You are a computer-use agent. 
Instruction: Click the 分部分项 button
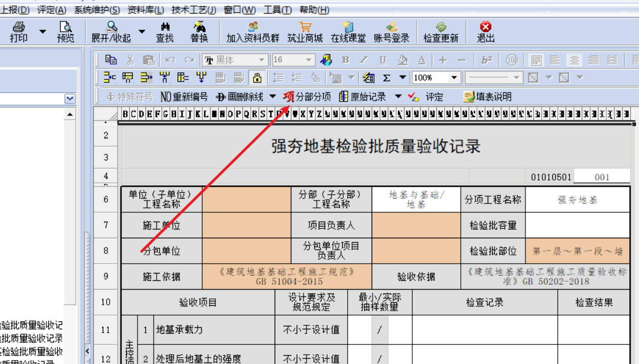point(308,97)
